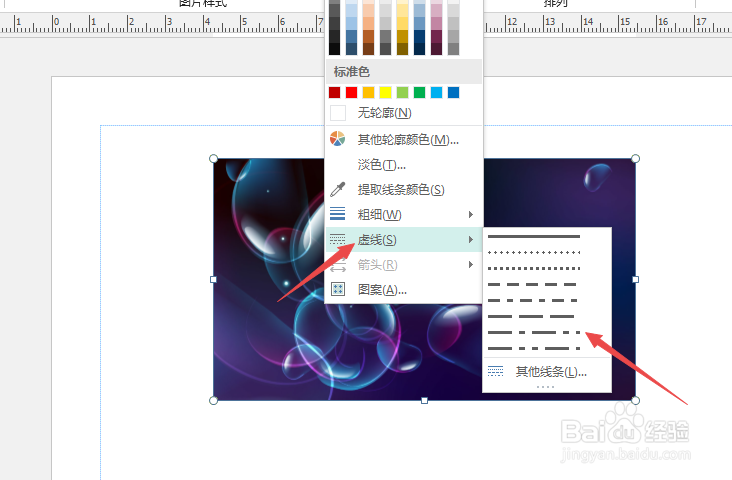Pick the green standard color
The image size is (732, 480).
[x=419, y=92]
